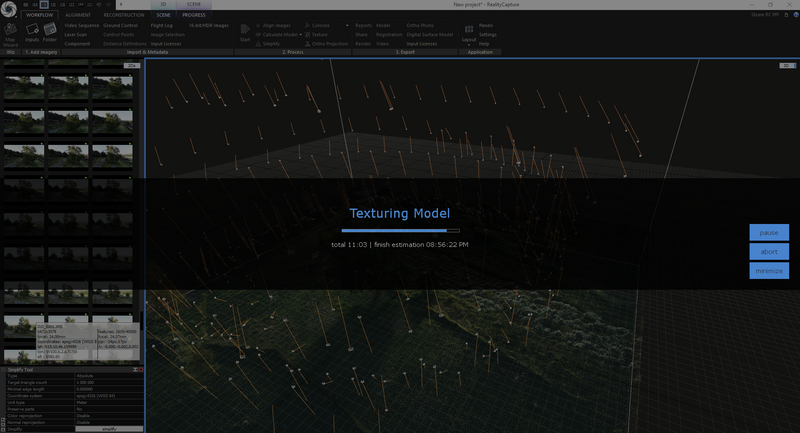Abort the Texturing Model process
Screen dimensions: 800x433
pos(769,251)
